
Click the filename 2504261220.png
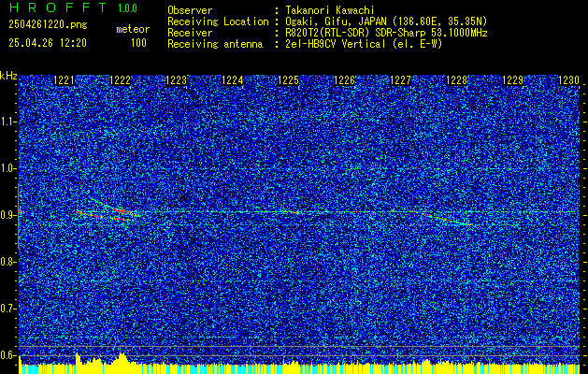[48, 24]
